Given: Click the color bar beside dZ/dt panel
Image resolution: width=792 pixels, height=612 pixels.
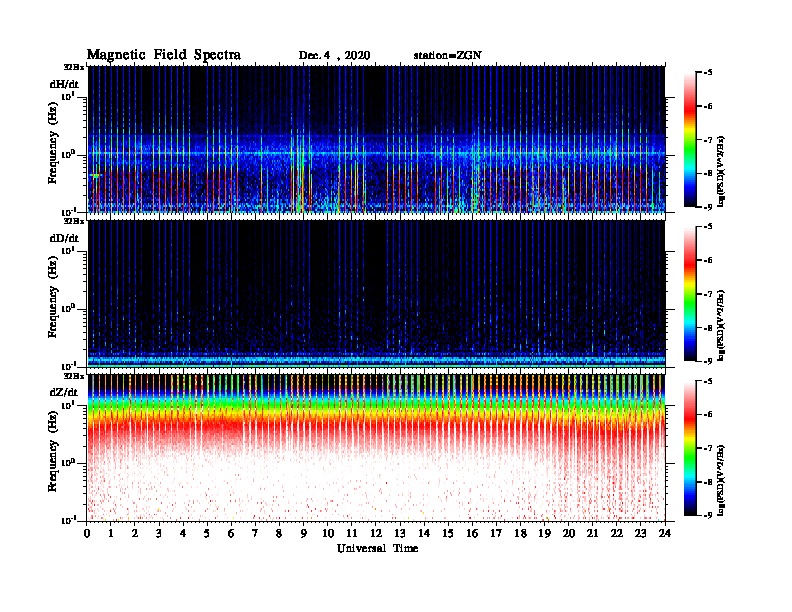Looking at the screenshot, I should tap(690, 448).
